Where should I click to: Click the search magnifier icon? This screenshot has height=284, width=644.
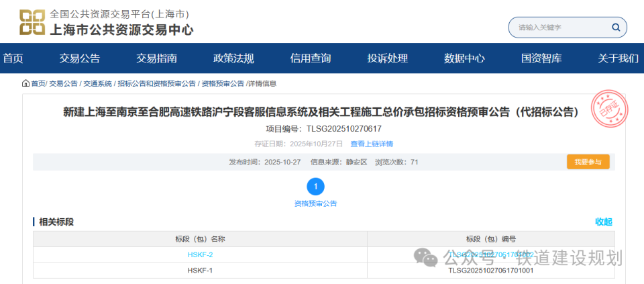point(616,28)
